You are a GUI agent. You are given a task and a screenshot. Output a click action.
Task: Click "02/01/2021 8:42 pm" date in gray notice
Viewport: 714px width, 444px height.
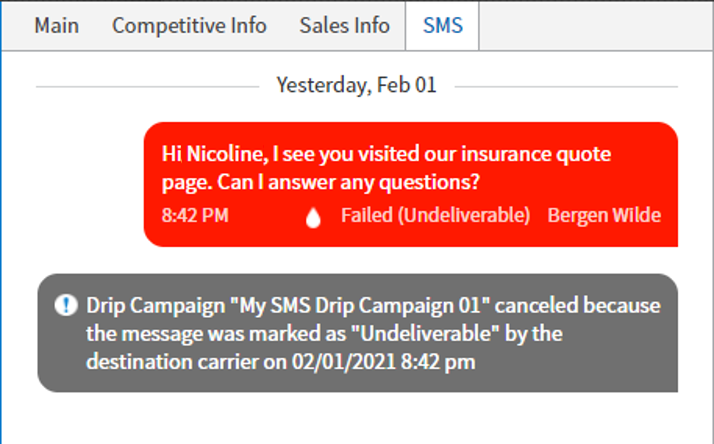coord(383,362)
